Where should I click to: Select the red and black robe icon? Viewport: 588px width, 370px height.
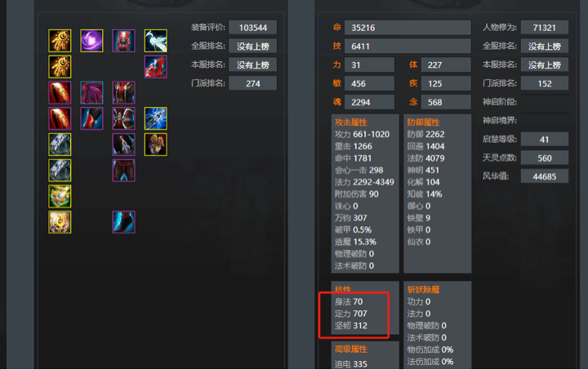coord(124,92)
